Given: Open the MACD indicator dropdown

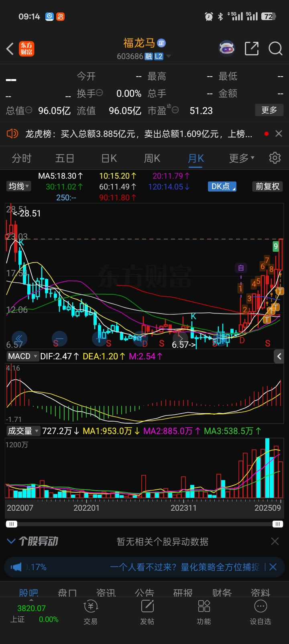Looking at the screenshot, I should click(x=22, y=356).
